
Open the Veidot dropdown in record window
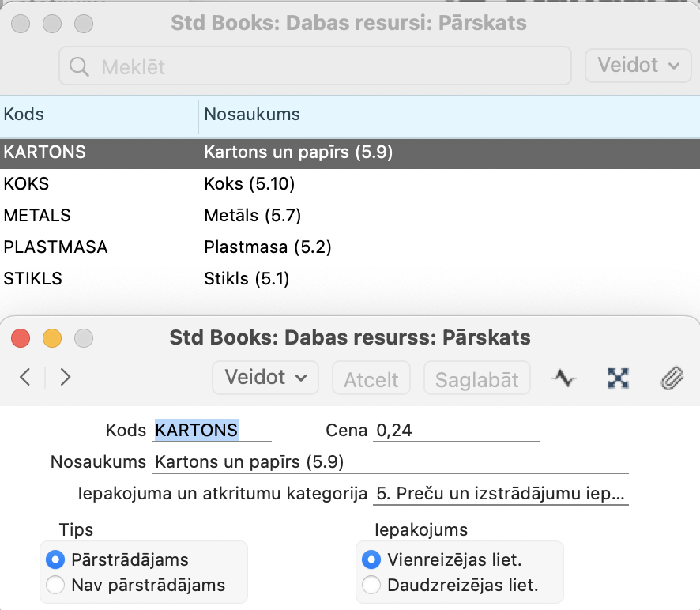click(x=265, y=378)
